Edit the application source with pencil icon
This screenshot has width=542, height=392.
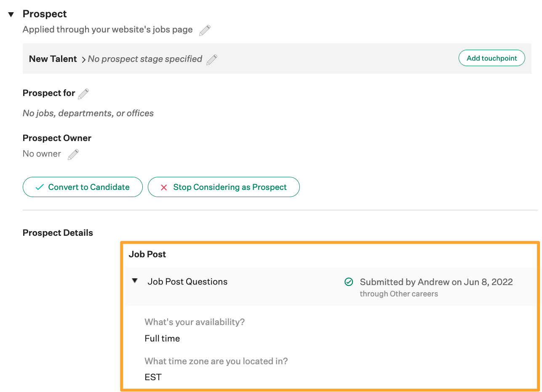click(x=205, y=30)
